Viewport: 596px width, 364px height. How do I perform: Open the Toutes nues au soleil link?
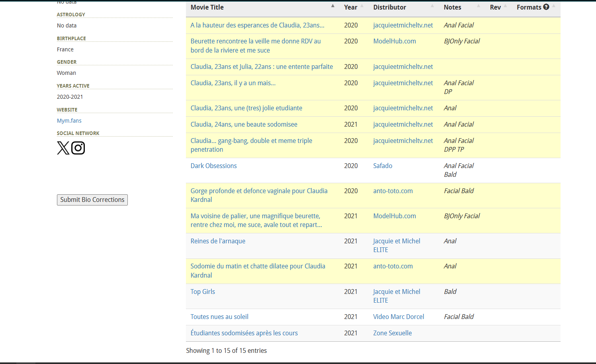pos(219,317)
